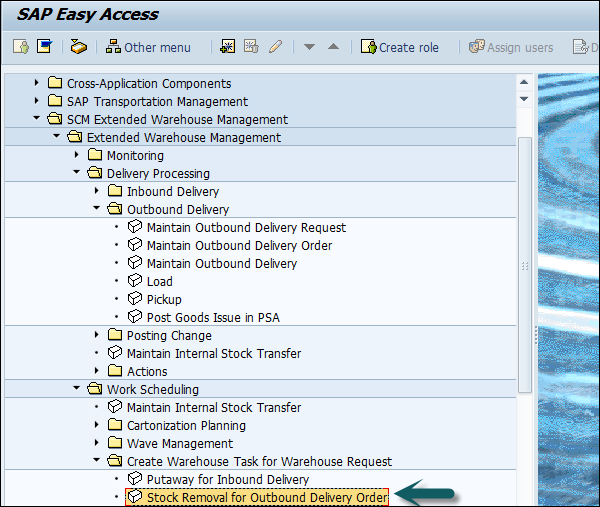Click the Cross-Application Components folder icon
This screenshot has width=600, height=507.
(x=55, y=83)
